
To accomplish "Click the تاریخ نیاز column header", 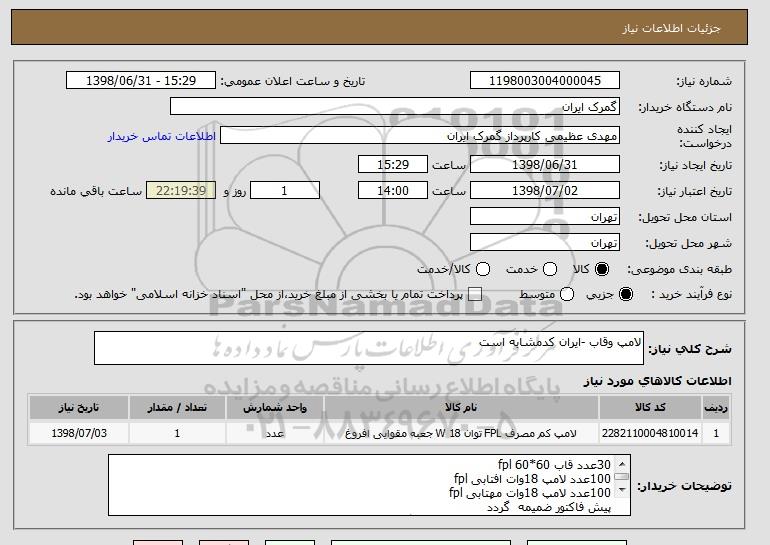I will point(79,408).
